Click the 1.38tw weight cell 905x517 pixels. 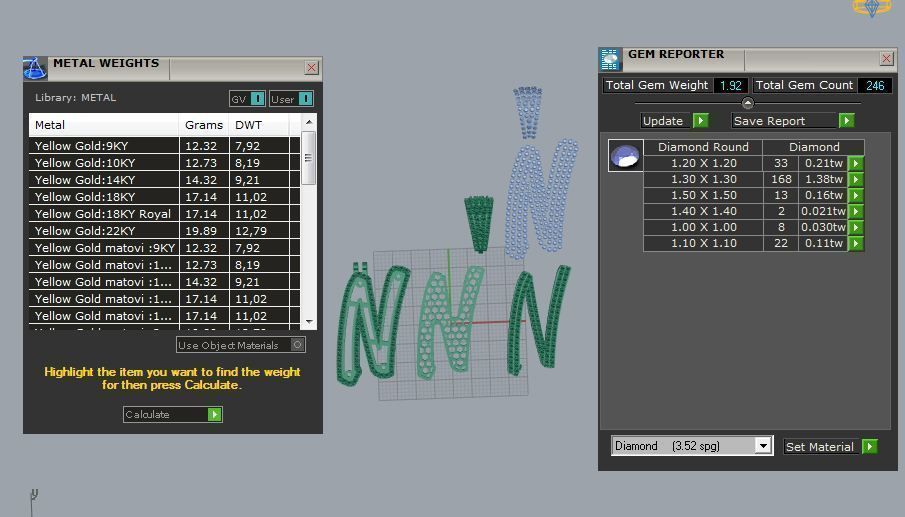(824, 179)
